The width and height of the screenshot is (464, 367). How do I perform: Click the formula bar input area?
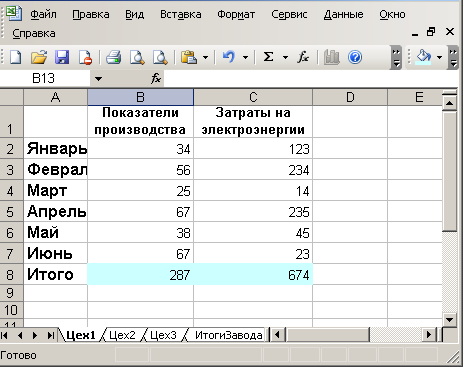(312, 79)
